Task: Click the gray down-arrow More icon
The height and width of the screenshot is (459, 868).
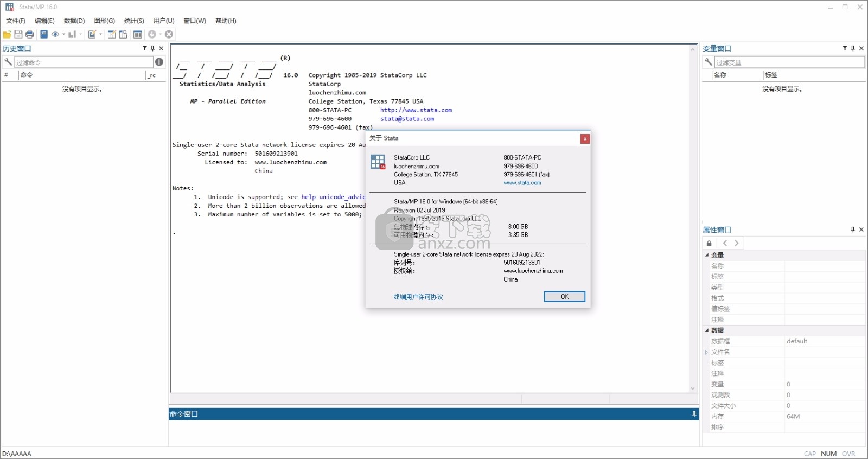Action: pyautogui.click(x=152, y=34)
